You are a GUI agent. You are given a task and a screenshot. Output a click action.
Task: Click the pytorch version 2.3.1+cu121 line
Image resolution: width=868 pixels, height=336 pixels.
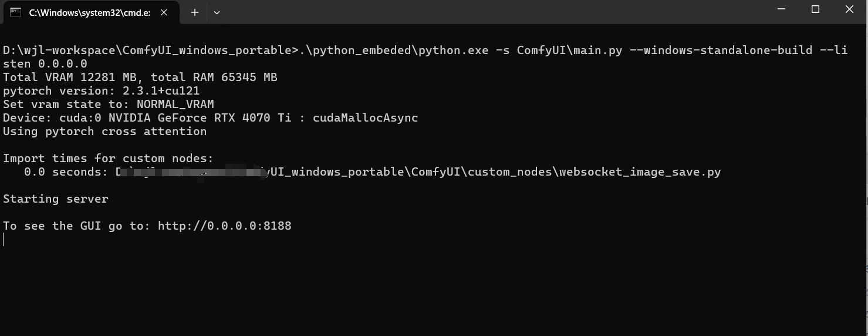click(101, 91)
